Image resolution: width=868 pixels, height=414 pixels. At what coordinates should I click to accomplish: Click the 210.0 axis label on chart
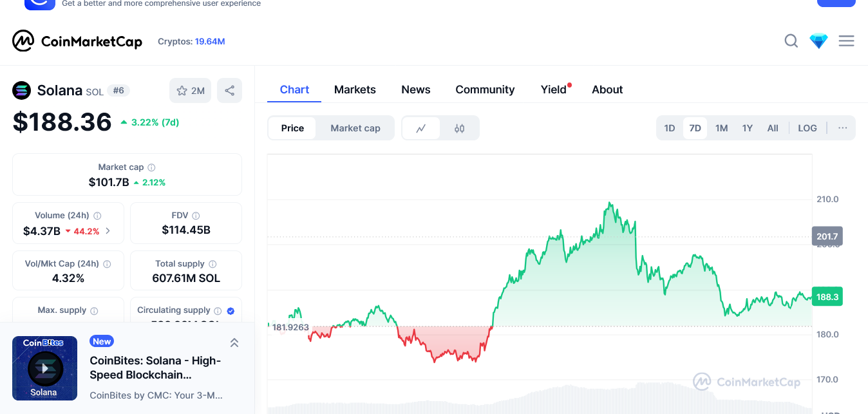[x=827, y=200]
